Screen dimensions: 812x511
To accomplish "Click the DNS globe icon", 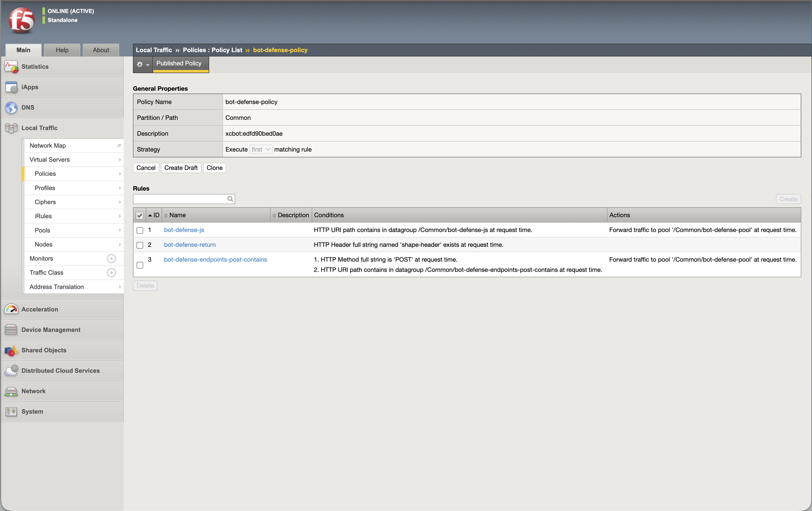I will point(11,108).
